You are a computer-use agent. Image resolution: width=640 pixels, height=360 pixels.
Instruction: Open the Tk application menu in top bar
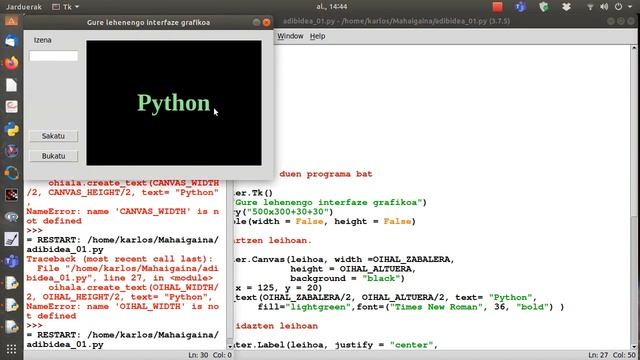tap(66, 7)
